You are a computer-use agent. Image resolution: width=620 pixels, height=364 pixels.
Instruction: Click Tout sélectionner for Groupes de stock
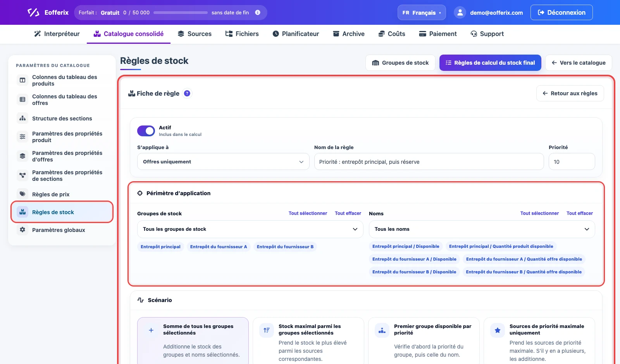tap(308, 213)
